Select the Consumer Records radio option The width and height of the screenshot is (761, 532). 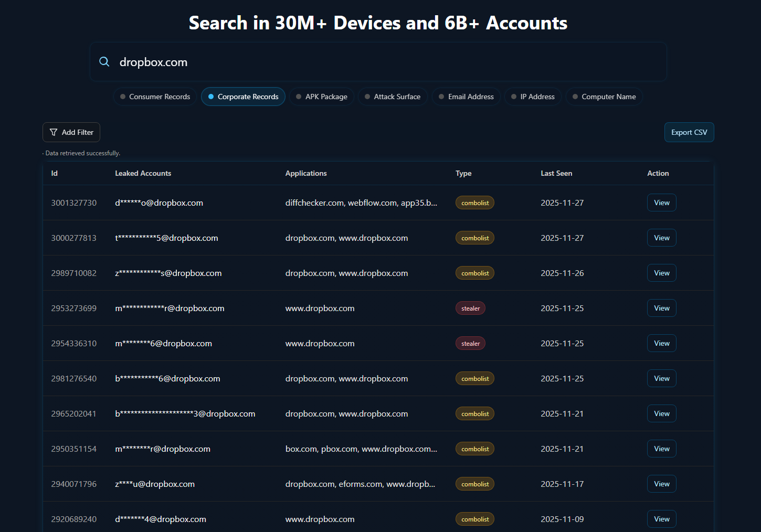(x=155, y=97)
